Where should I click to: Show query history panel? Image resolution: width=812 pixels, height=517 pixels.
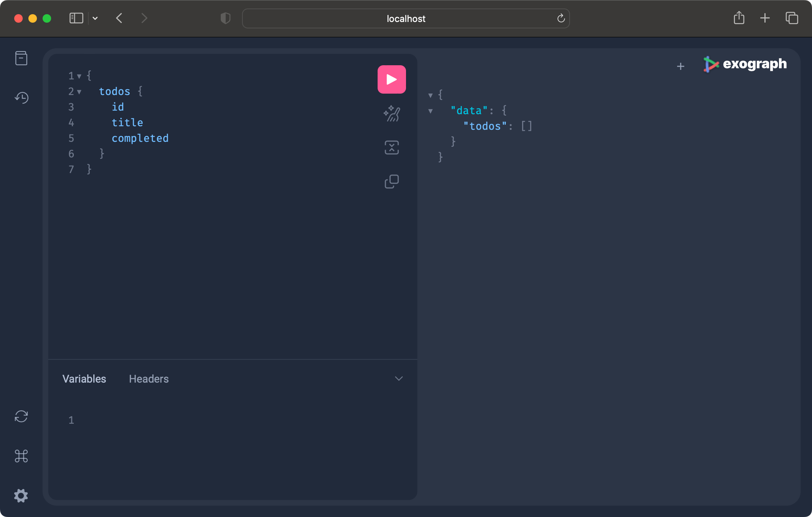21,98
